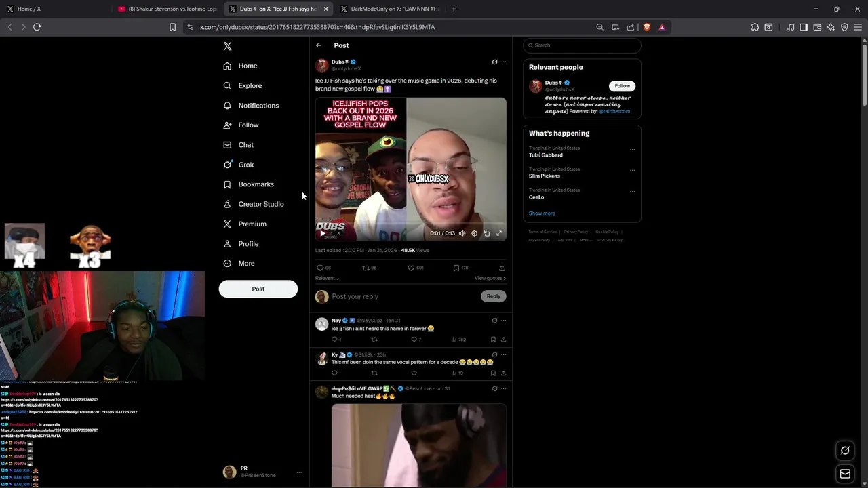Switch to Shakur Stevenson YouTube tab

point(167,9)
